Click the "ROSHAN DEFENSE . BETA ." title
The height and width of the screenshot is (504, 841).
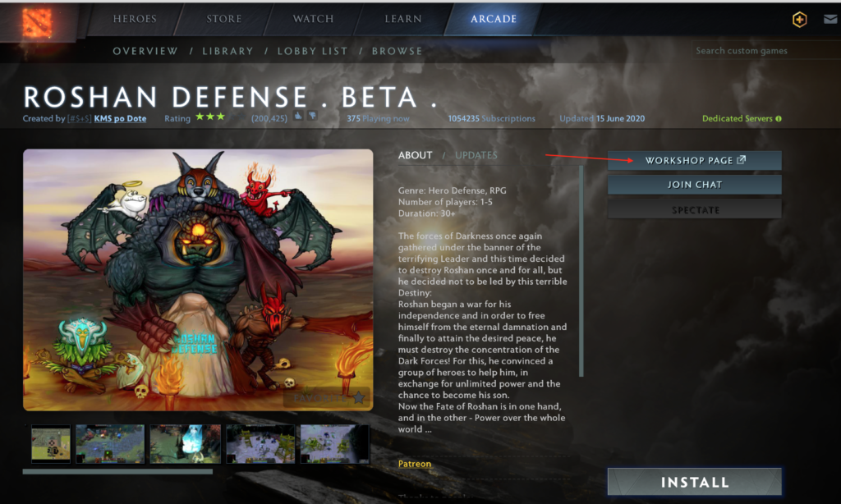230,97
